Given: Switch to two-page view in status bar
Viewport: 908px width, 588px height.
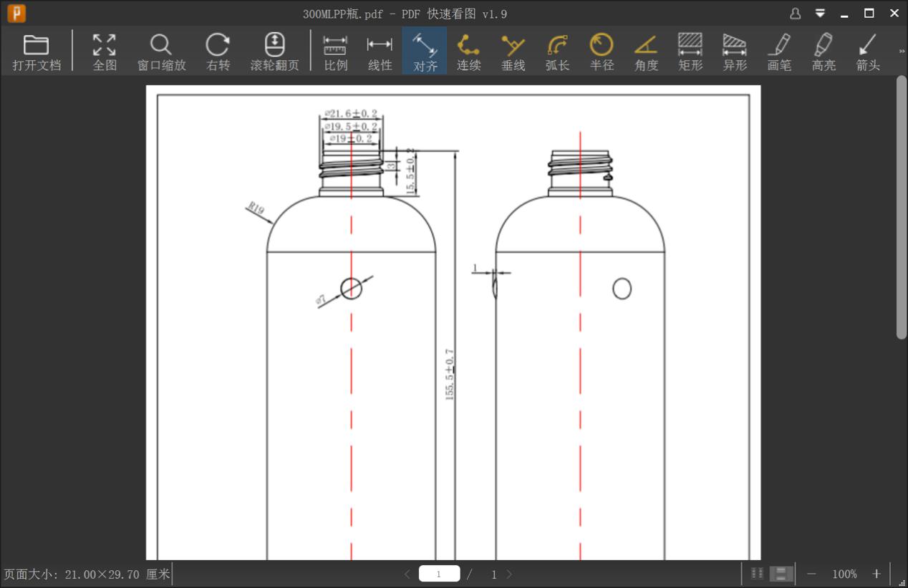Looking at the screenshot, I should 756,573.
